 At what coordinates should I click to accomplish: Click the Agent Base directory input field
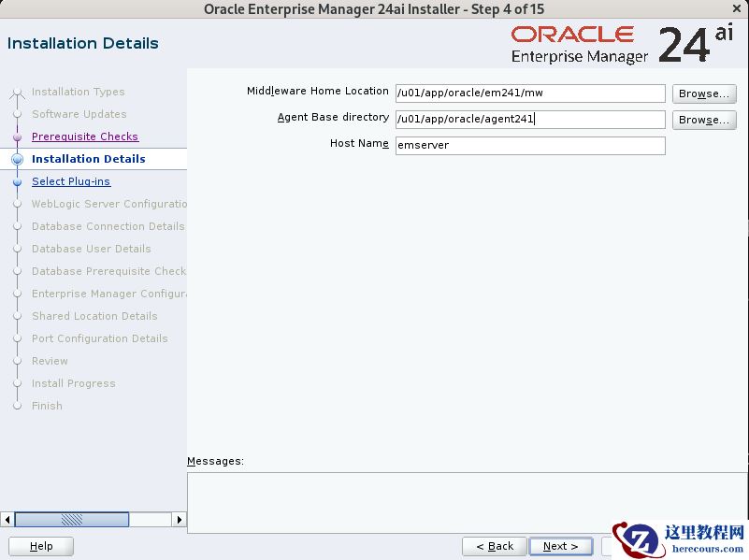click(530, 120)
